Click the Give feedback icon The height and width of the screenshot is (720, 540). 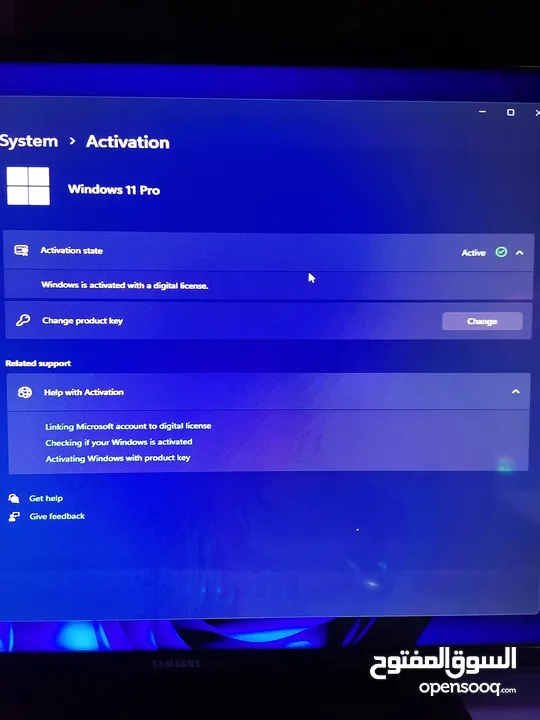(14, 517)
